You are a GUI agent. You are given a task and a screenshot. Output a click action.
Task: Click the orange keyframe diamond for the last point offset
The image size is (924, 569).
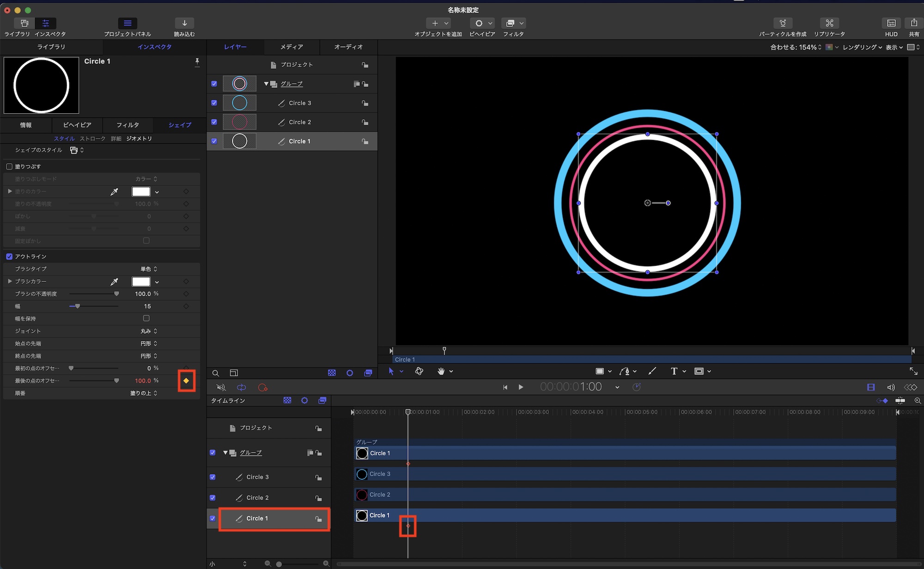click(186, 381)
